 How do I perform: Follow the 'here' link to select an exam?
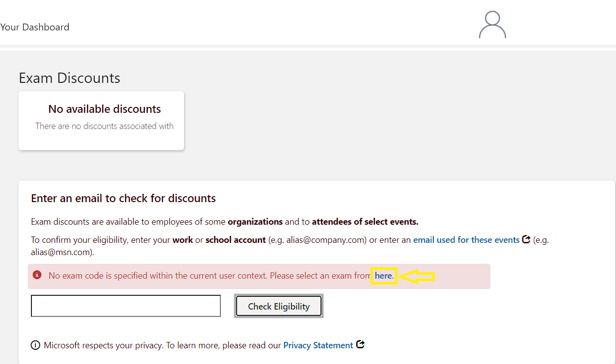pyautogui.click(x=383, y=276)
